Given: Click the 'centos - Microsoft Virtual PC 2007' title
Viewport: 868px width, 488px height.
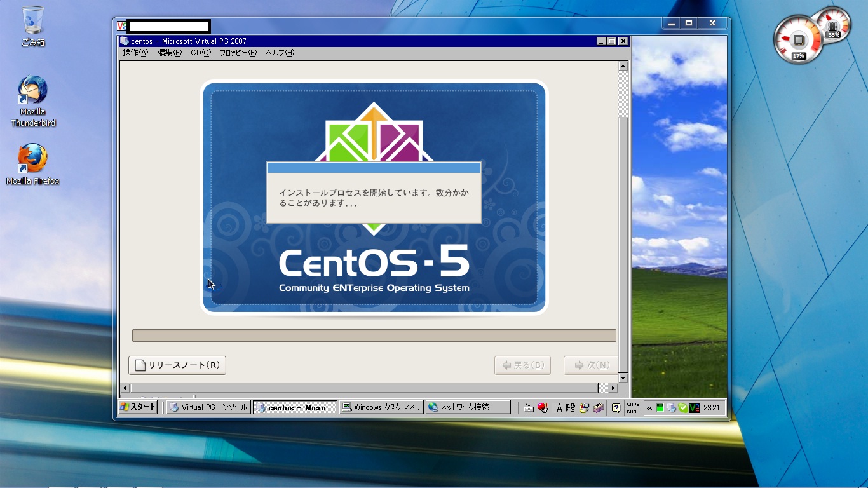Looking at the screenshot, I should point(189,41).
